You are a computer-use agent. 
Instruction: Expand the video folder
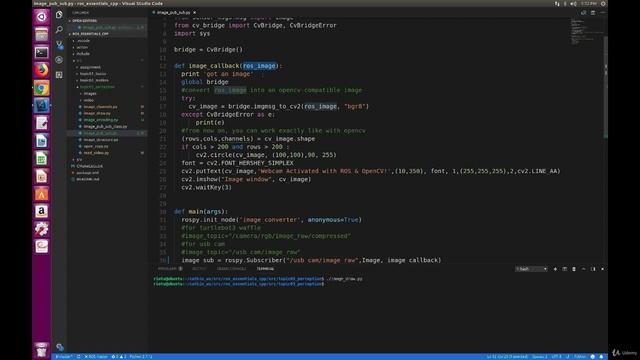(89, 100)
